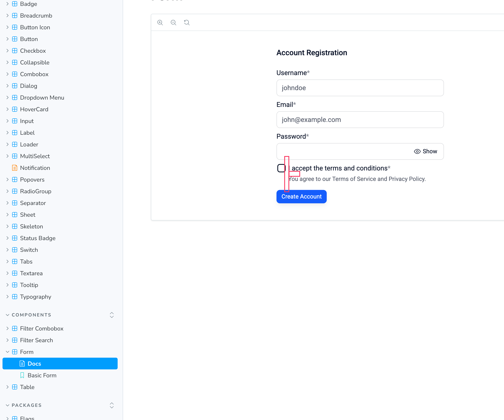The image size is (504, 420).
Task: Toggle expand-all arrows beside PACKAGES
Action: pyautogui.click(x=112, y=405)
